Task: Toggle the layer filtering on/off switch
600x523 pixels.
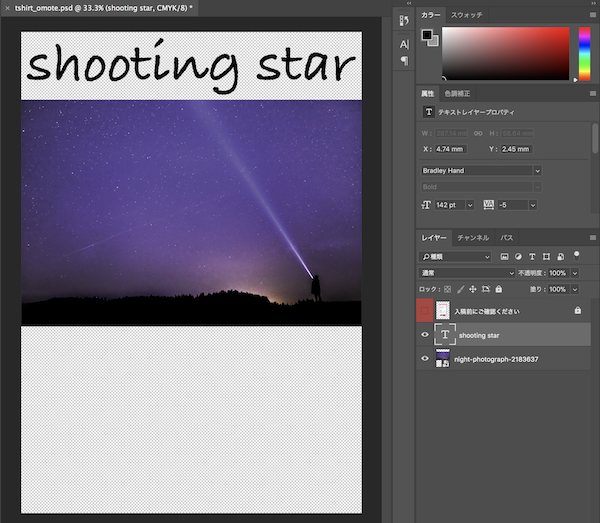Action: (577, 256)
